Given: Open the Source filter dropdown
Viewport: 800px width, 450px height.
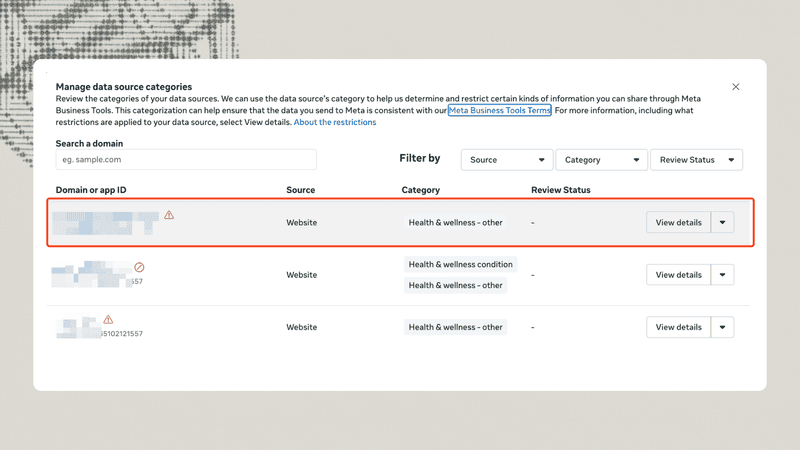Looking at the screenshot, I should pos(507,160).
